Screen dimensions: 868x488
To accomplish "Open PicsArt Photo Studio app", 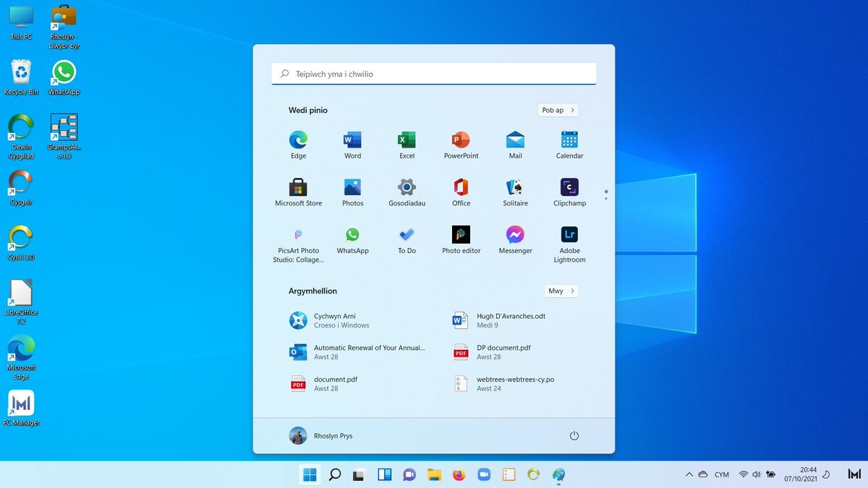I will pos(298,244).
